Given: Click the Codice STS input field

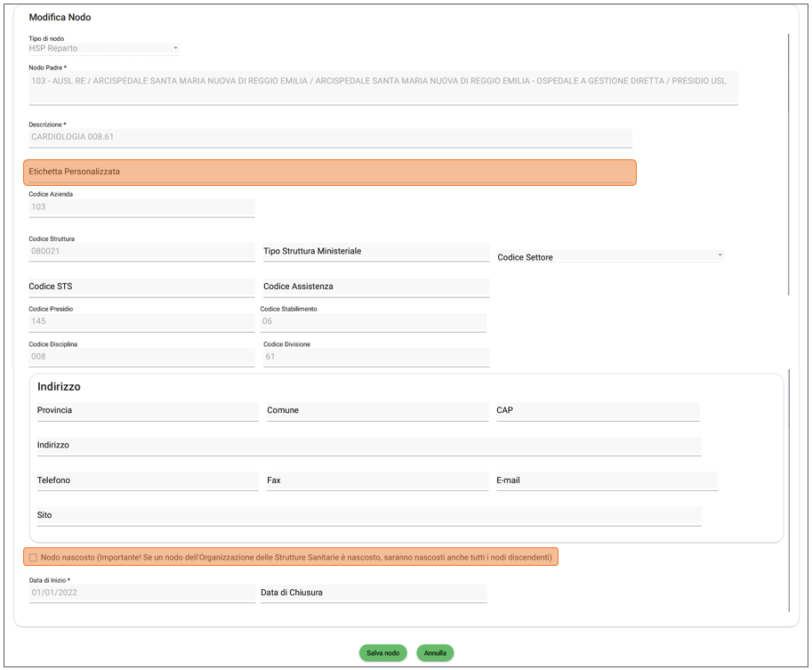Looking at the screenshot, I should click(141, 287).
